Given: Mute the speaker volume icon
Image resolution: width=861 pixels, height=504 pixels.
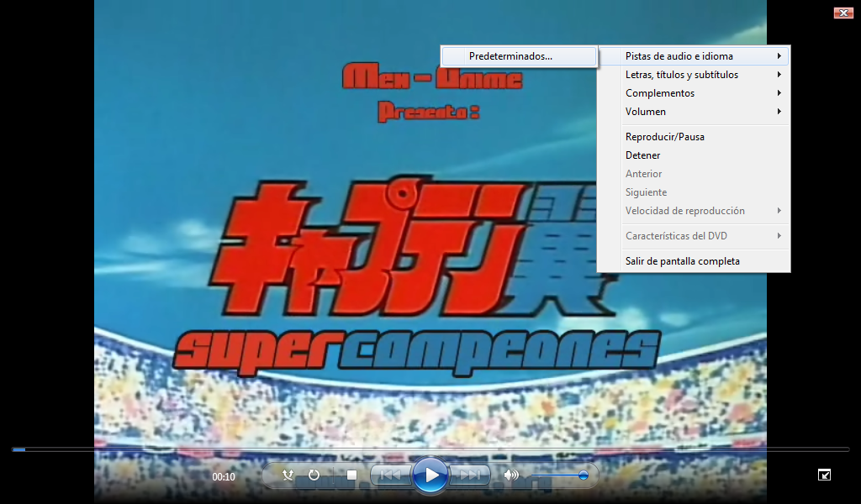Looking at the screenshot, I should [511, 475].
